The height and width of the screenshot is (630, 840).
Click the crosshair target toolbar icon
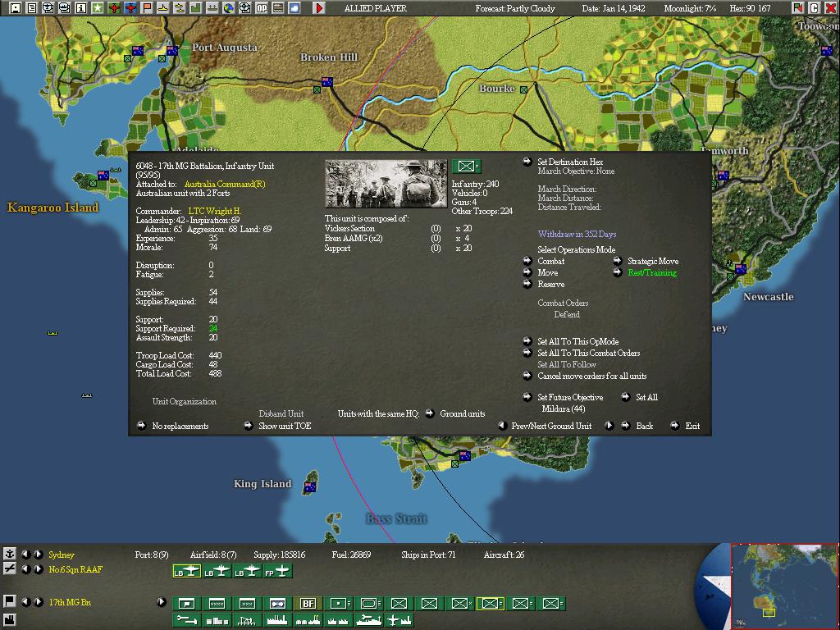pyautogui.click(x=244, y=7)
